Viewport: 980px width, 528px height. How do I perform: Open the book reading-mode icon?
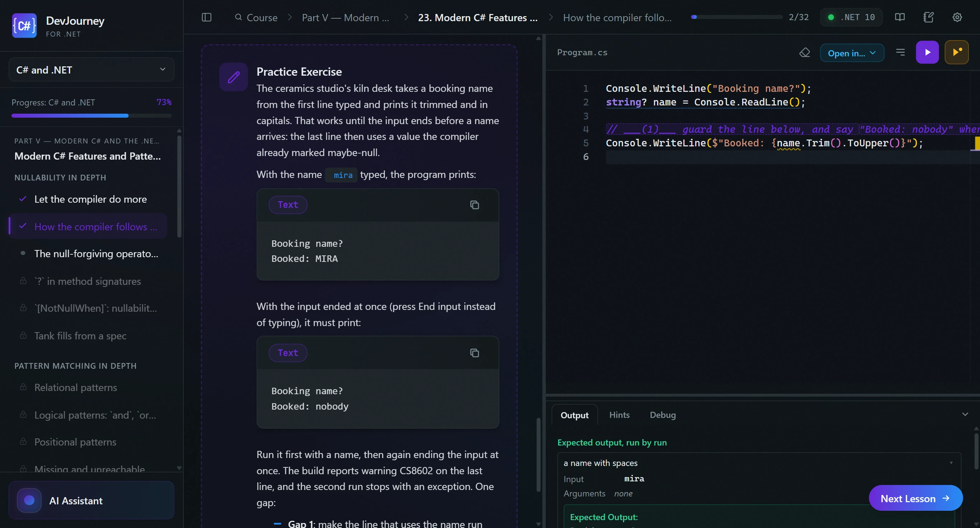[x=900, y=18]
